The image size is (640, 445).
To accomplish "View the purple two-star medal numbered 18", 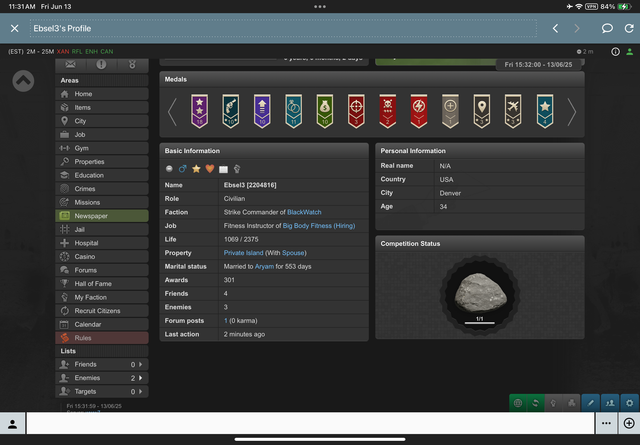I will pos(200,111).
